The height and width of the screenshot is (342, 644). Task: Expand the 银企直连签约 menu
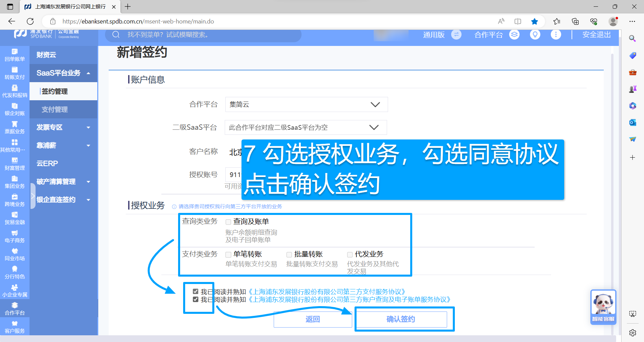63,200
